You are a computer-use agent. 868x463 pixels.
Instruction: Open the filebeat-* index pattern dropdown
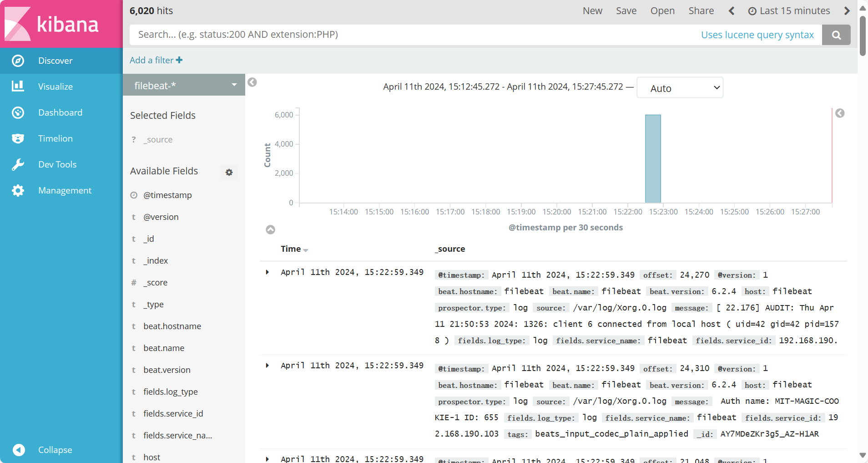click(184, 85)
